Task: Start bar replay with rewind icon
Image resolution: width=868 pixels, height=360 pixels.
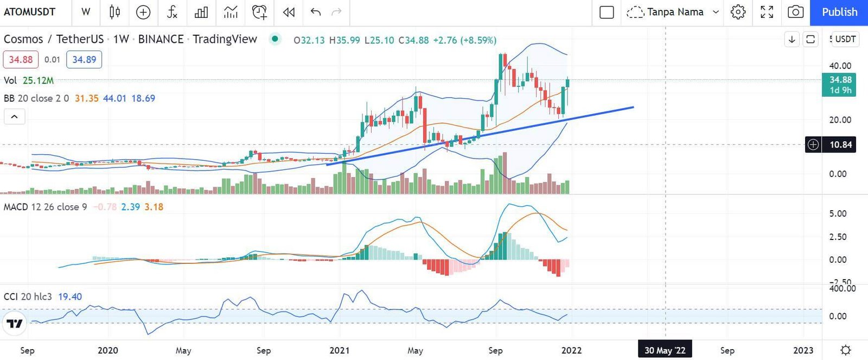Action: coord(289,12)
